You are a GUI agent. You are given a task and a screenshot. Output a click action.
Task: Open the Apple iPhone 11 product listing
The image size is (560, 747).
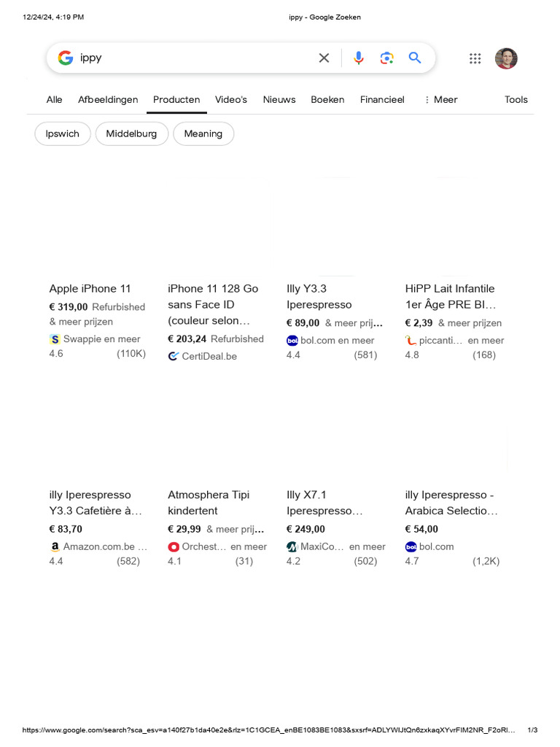coord(90,289)
